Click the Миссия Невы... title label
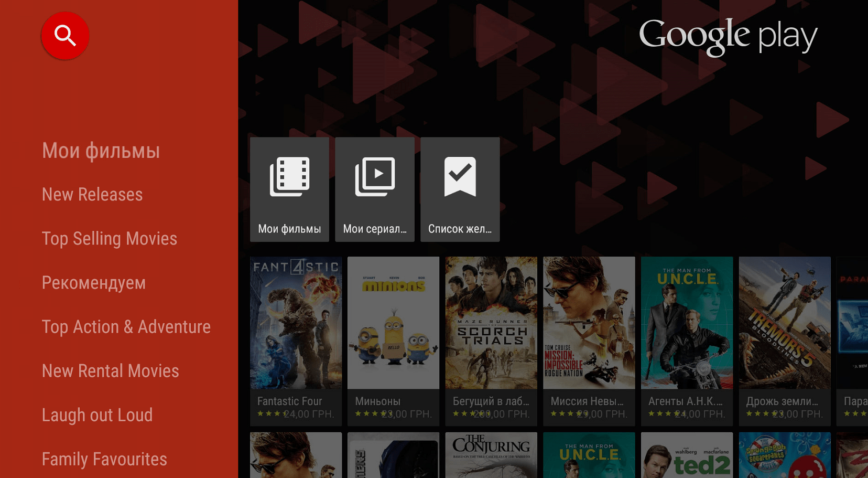The width and height of the screenshot is (868, 478). (x=587, y=401)
